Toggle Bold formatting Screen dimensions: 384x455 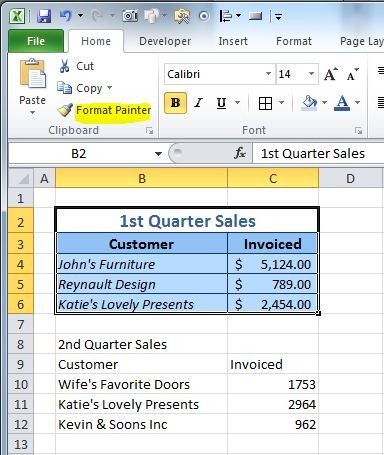coord(175,103)
